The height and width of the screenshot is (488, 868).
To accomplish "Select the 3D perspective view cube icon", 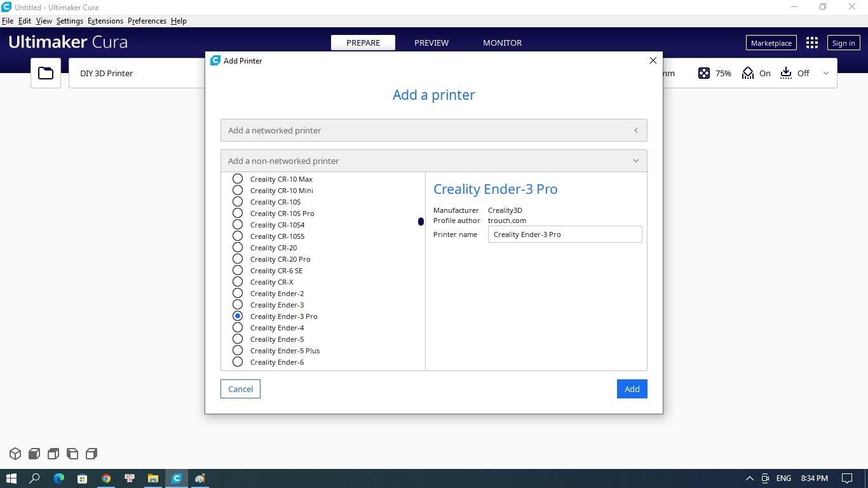I will click(x=15, y=454).
